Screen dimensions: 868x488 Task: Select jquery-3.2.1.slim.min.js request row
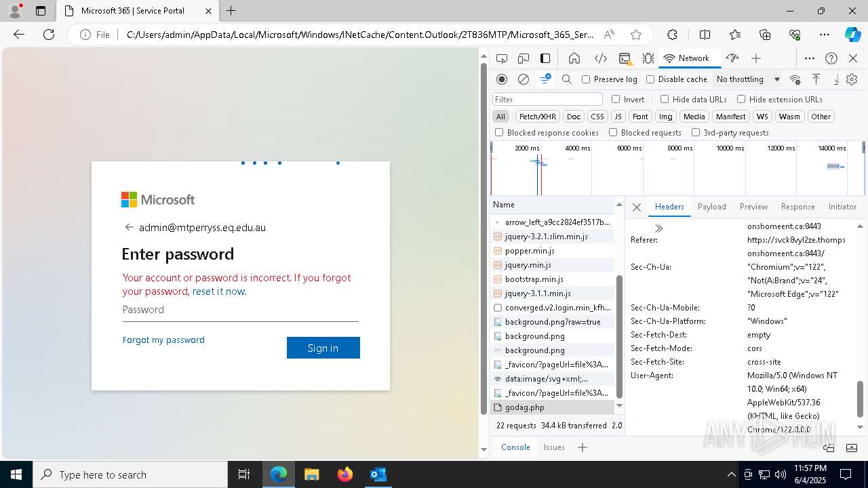coord(552,237)
